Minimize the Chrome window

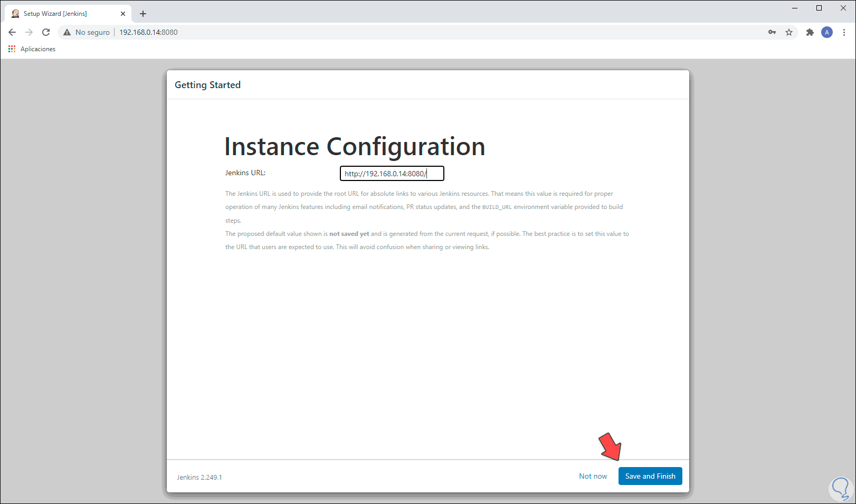coord(795,8)
